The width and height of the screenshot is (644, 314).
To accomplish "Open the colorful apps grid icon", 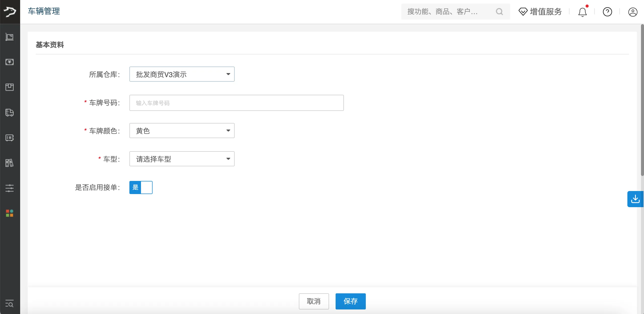I will (x=10, y=213).
